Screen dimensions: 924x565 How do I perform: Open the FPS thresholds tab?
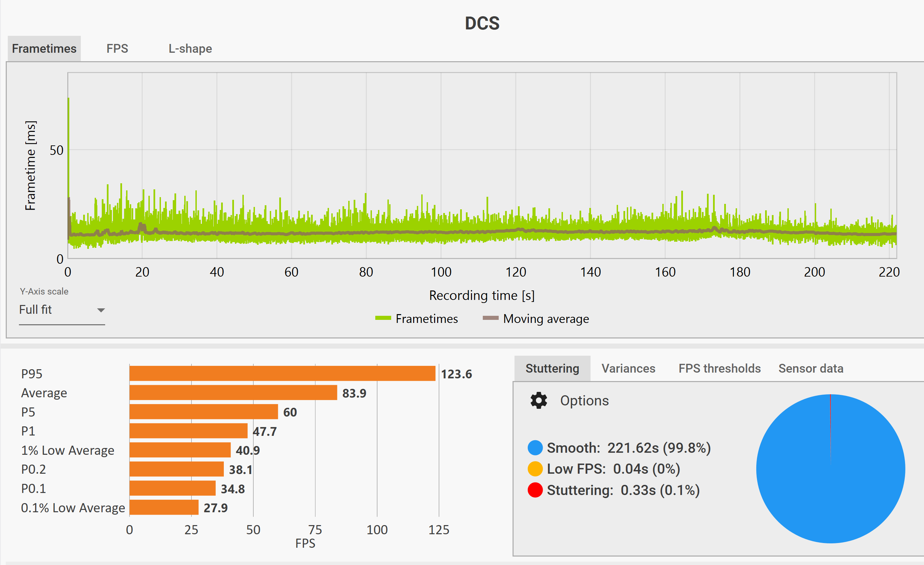[719, 368]
